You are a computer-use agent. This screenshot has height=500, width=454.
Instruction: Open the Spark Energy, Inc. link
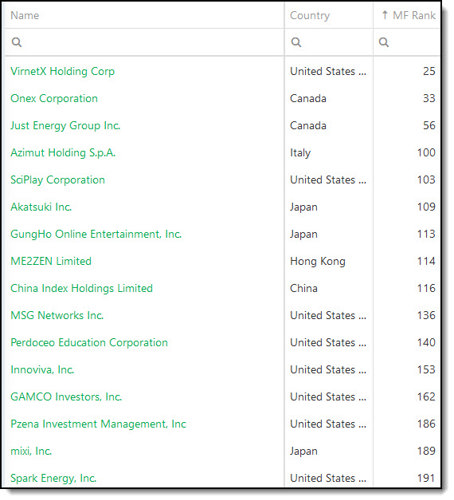[x=53, y=478]
